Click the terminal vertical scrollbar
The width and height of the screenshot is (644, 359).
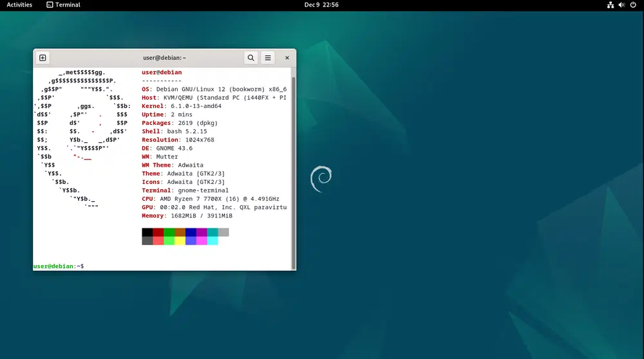tap(294, 167)
